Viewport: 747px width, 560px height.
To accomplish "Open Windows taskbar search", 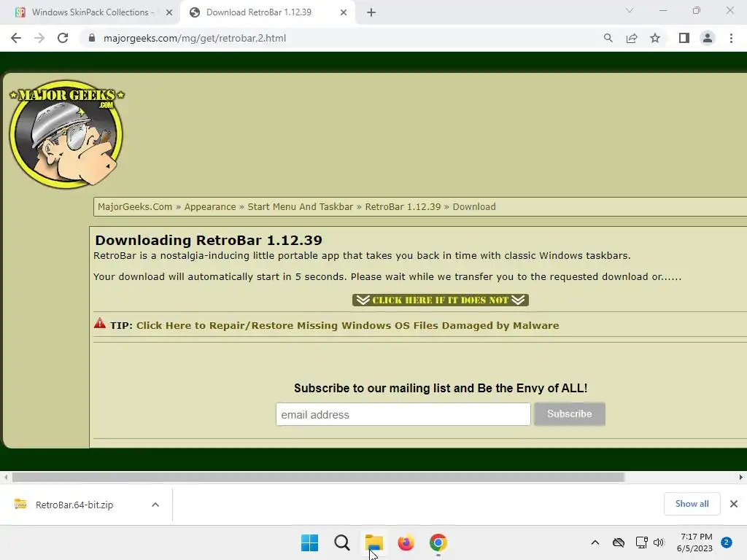I will (x=342, y=542).
